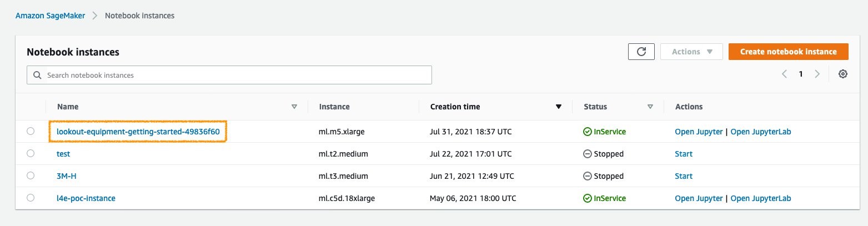Navigate to Amazon SageMaker breadcrumb
The width and height of the screenshot is (868, 226).
[51, 16]
